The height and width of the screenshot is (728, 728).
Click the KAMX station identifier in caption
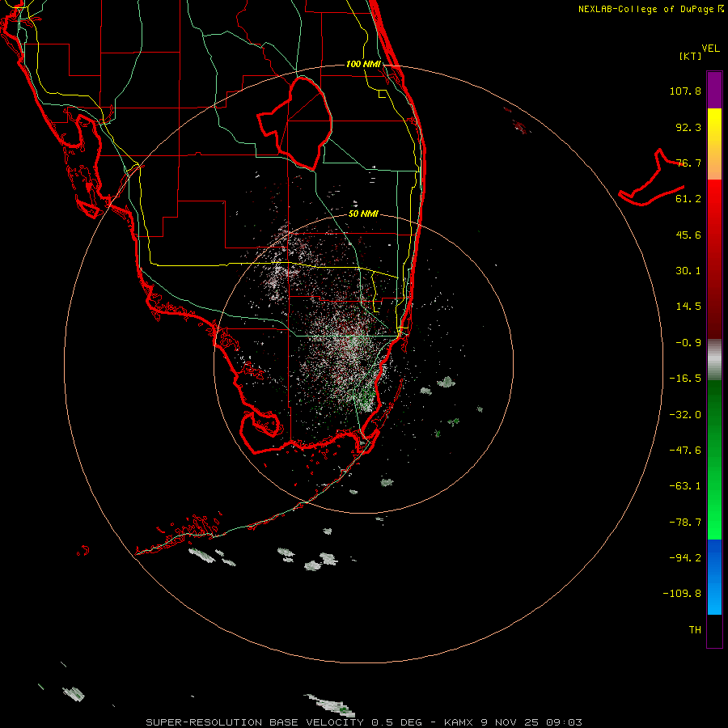pyautogui.click(x=459, y=722)
